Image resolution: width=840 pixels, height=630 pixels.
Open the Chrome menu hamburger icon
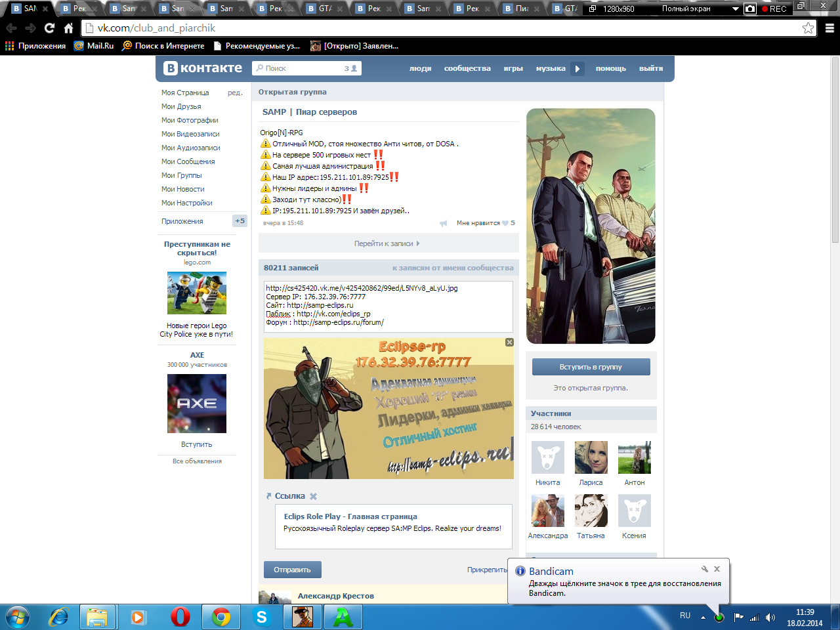tap(829, 28)
